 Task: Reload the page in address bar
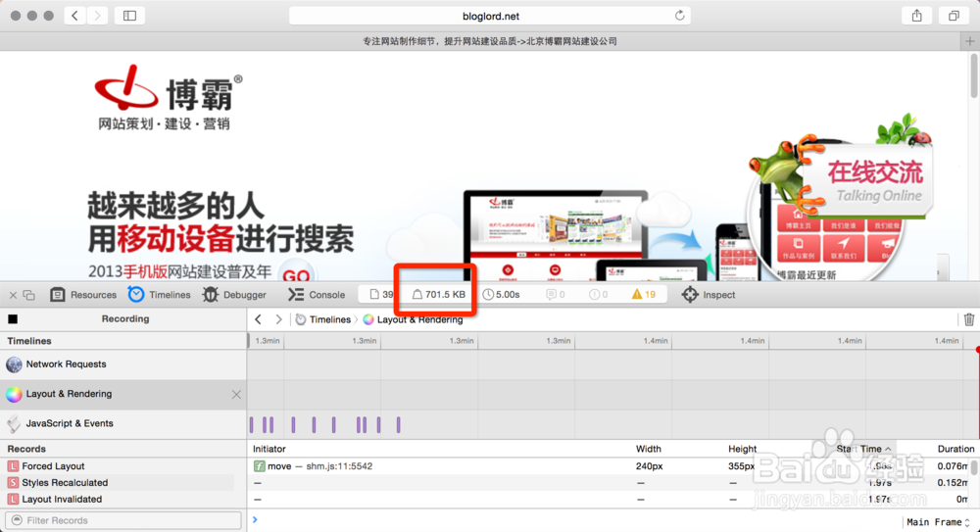point(679,16)
